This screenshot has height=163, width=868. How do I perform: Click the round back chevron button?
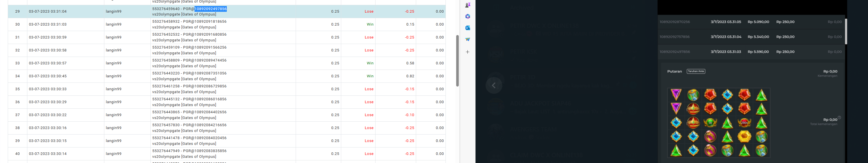[x=494, y=85]
